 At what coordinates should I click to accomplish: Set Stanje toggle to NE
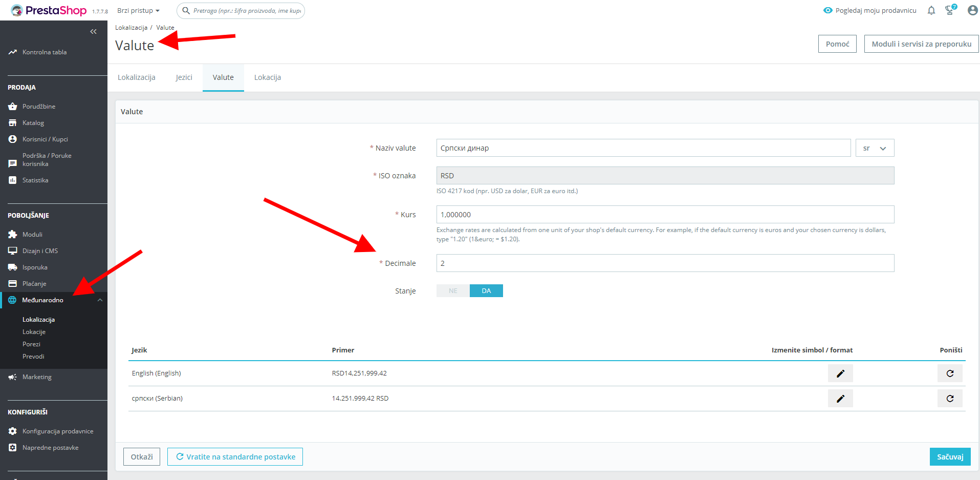[453, 291]
